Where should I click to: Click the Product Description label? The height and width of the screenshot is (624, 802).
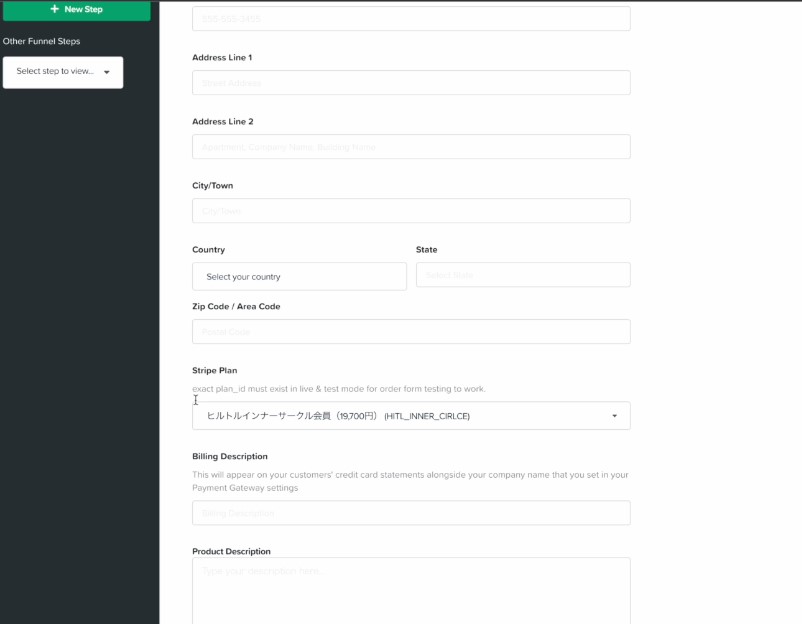tap(231, 551)
